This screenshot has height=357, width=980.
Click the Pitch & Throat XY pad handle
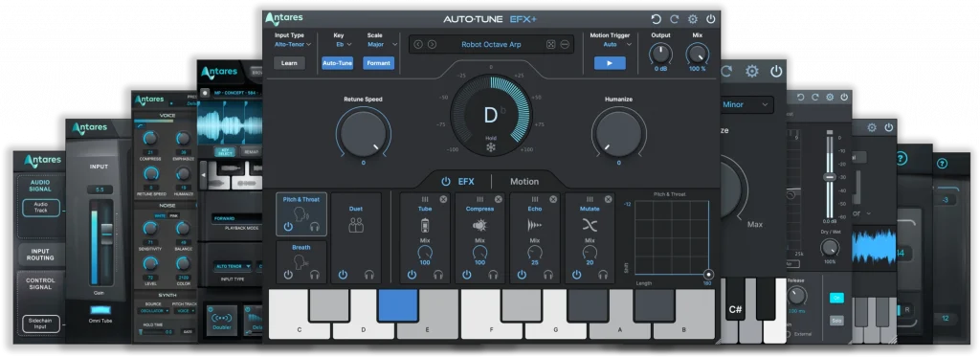coord(708,274)
